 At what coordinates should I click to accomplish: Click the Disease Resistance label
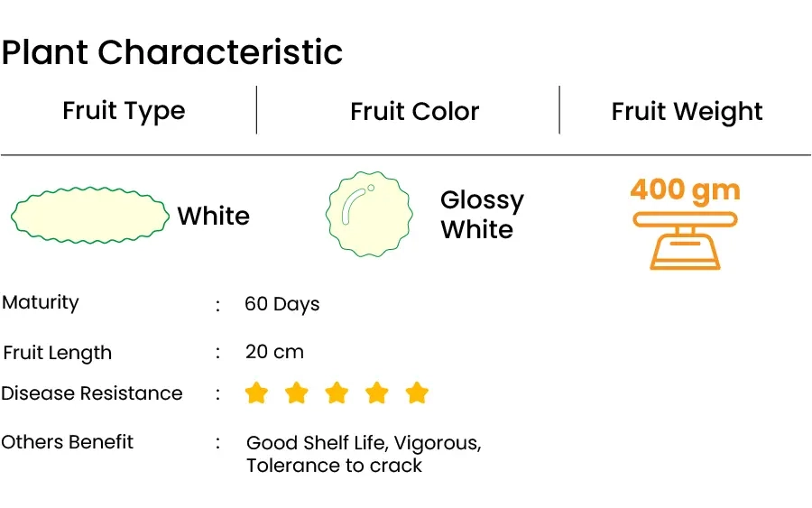point(92,393)
